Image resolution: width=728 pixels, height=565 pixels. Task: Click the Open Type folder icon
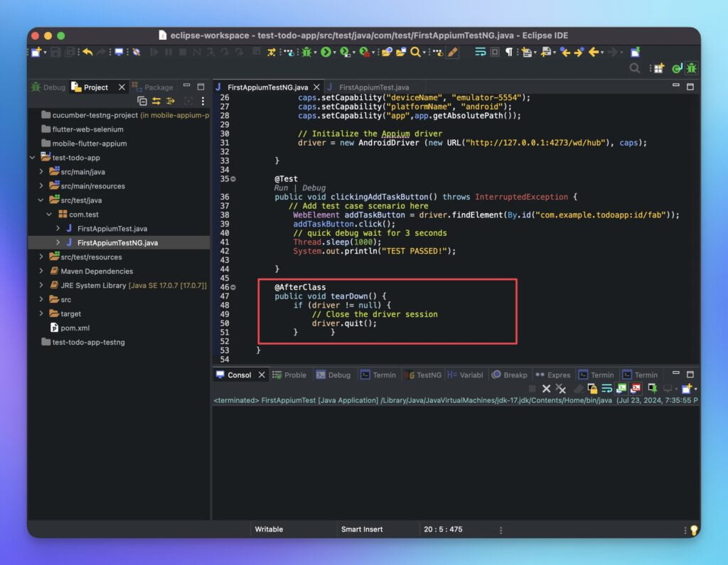pos(387,52)
